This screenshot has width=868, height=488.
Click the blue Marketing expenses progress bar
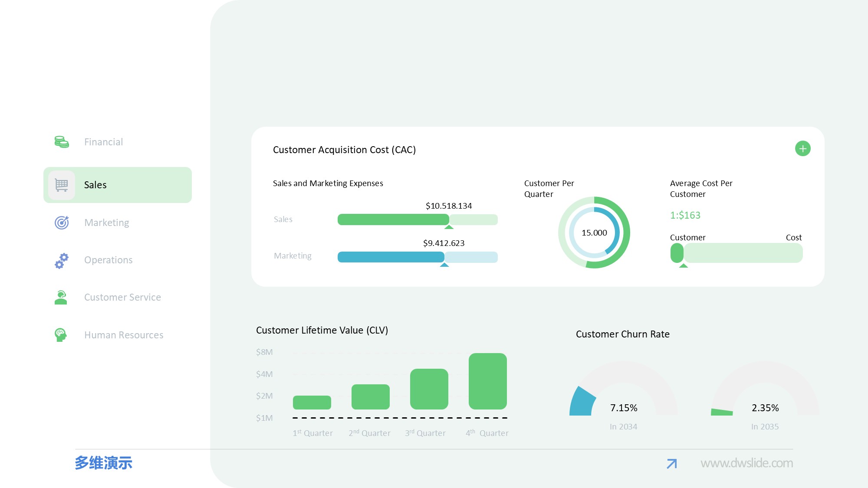[x=391, y=257]
